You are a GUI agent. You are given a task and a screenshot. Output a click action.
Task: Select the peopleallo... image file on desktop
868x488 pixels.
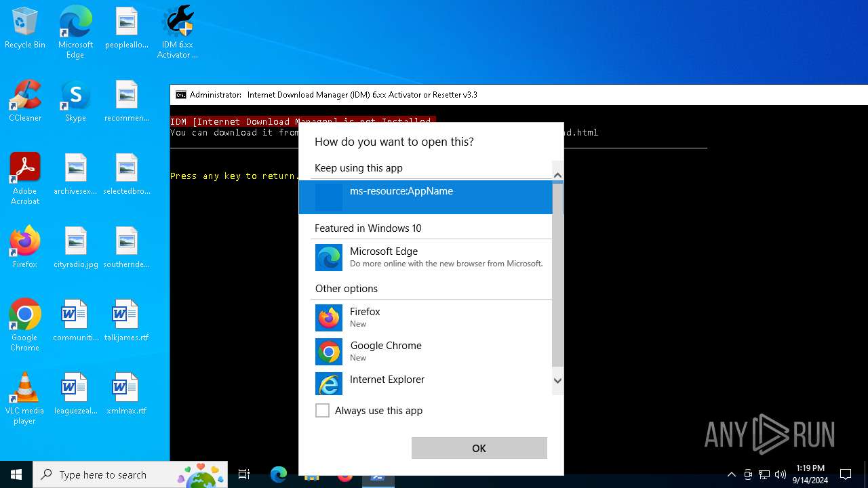click(x=127, y=28)
